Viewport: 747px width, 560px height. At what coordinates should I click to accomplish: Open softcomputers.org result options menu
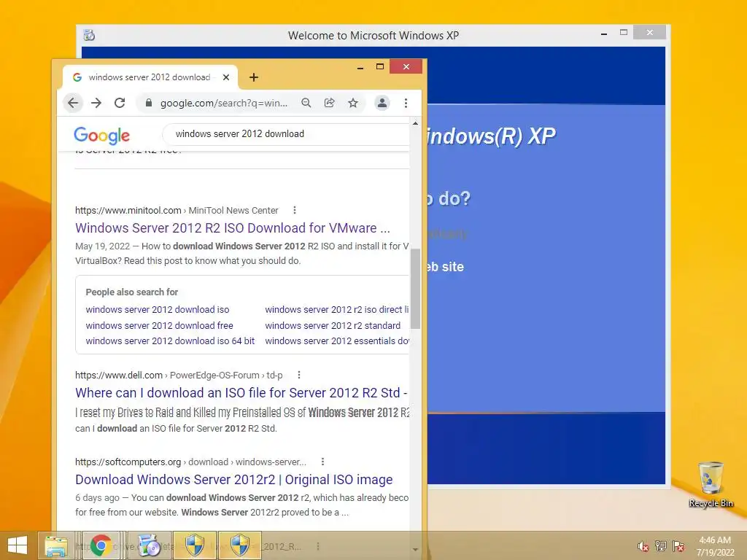[x=322, y=462]
